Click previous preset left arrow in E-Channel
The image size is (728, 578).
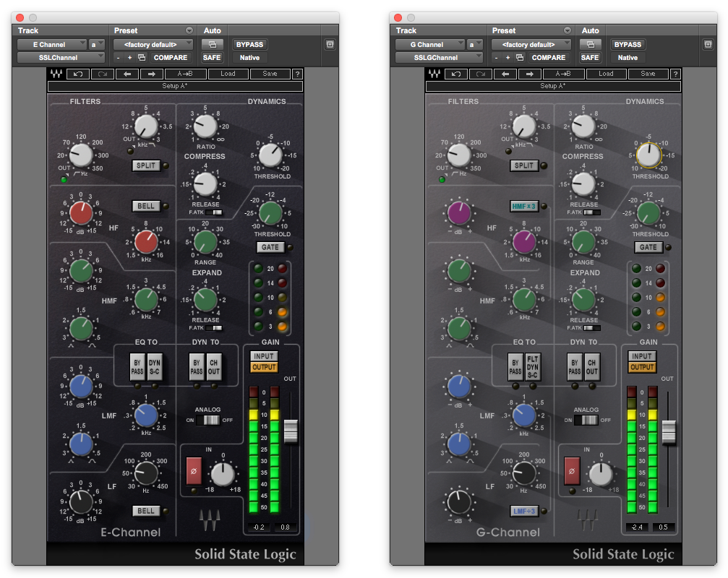coord(127,74)
